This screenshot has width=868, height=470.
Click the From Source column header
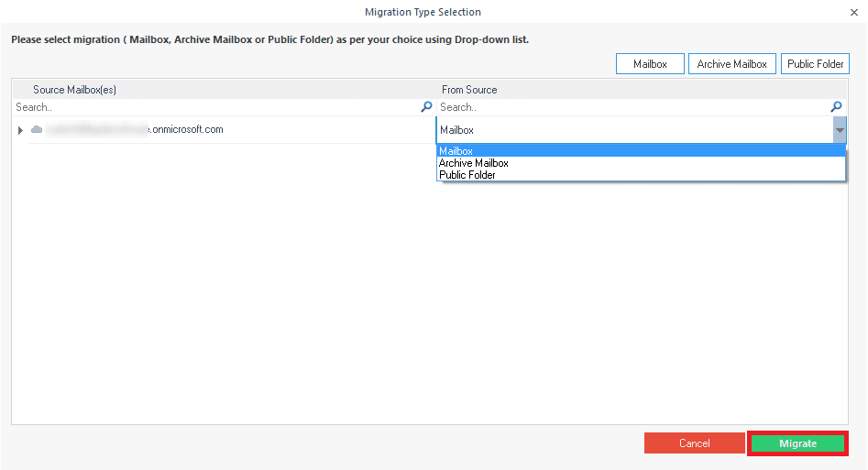click(469, 90)
